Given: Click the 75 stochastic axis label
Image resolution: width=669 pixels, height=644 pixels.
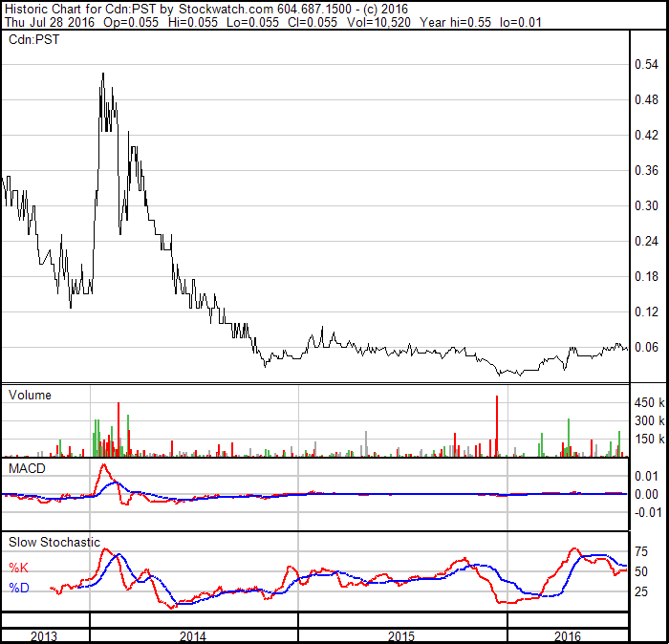Looking at the screenshot, I should 641,552.
